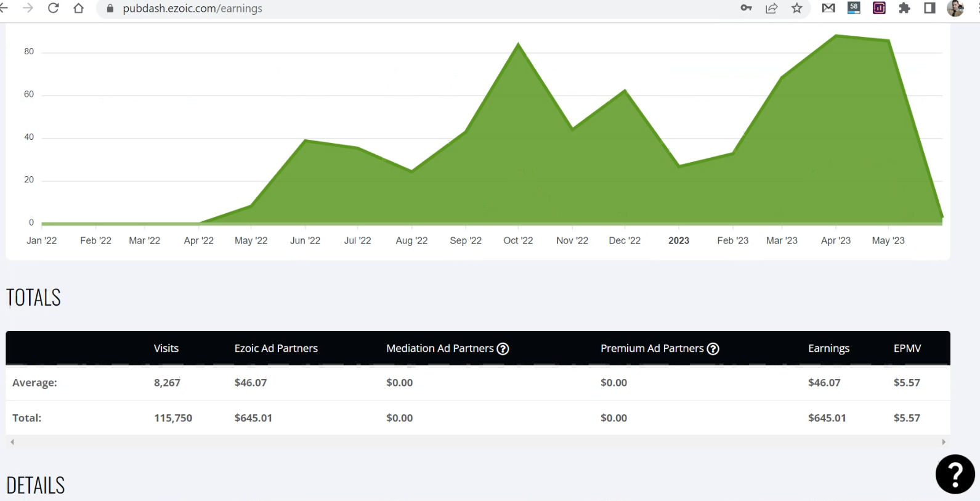
Task: Click the Oct '22 axis label
Action: click(x=518, y=240)
